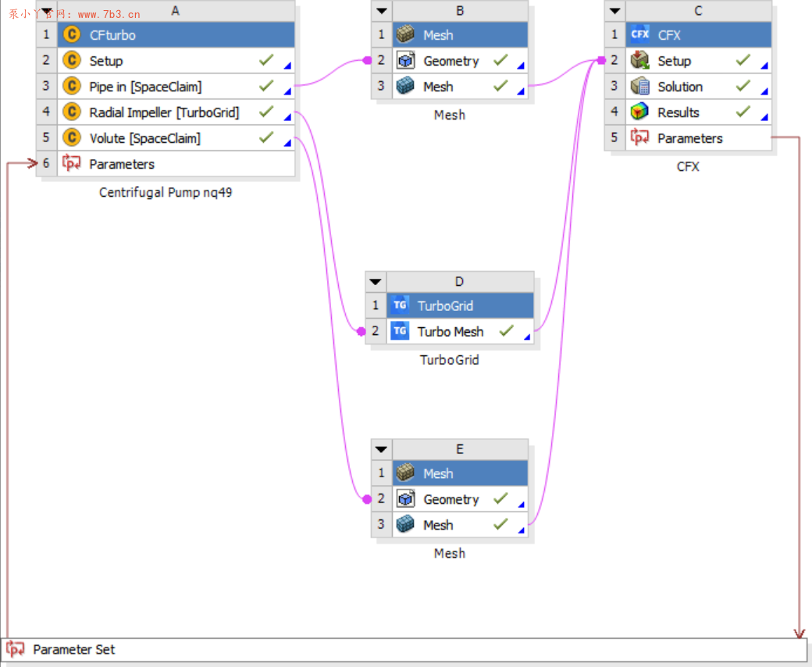Click the status checkmark on CFX Setup row
The height and width of the screenshot is (667, 812).
coord(743,60)
